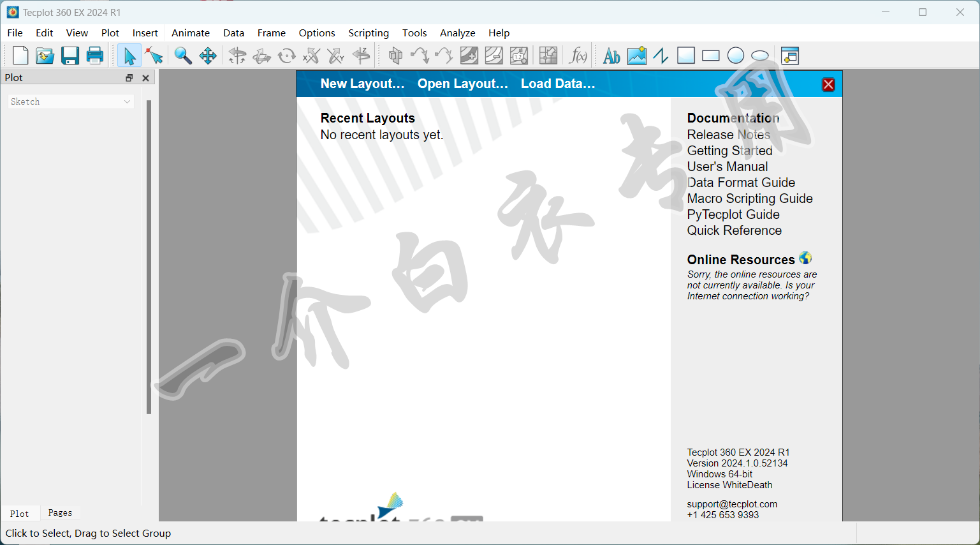
Task: Open the Animate menu
Action: 191,33
